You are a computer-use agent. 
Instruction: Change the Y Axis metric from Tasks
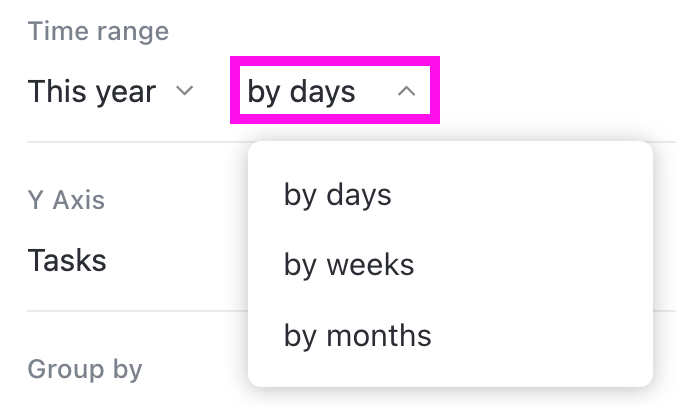point(67,261)
